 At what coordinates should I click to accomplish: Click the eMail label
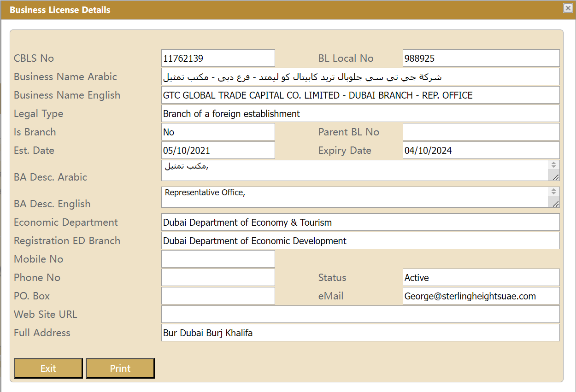331,296
